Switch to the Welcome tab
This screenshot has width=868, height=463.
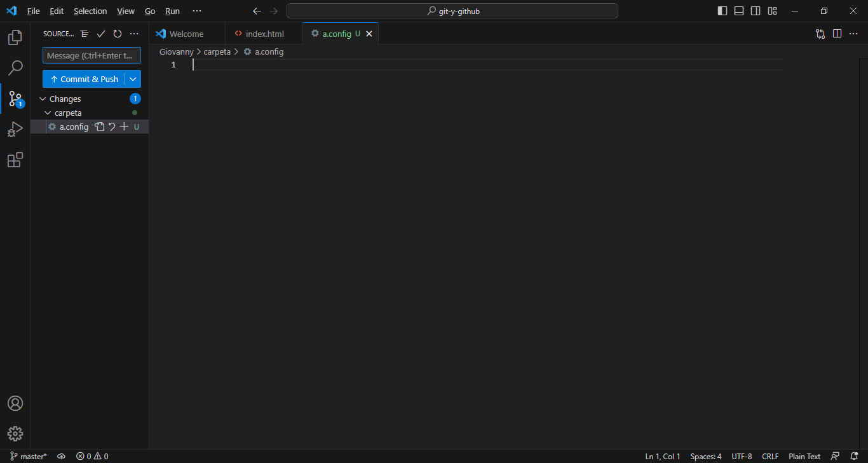click(x=187, y=34)
